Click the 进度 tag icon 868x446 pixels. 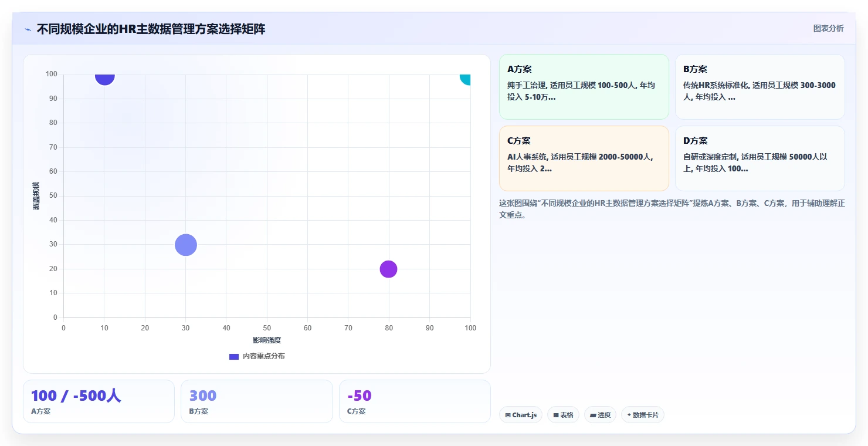pyautogui.click(x=593, y=415)
